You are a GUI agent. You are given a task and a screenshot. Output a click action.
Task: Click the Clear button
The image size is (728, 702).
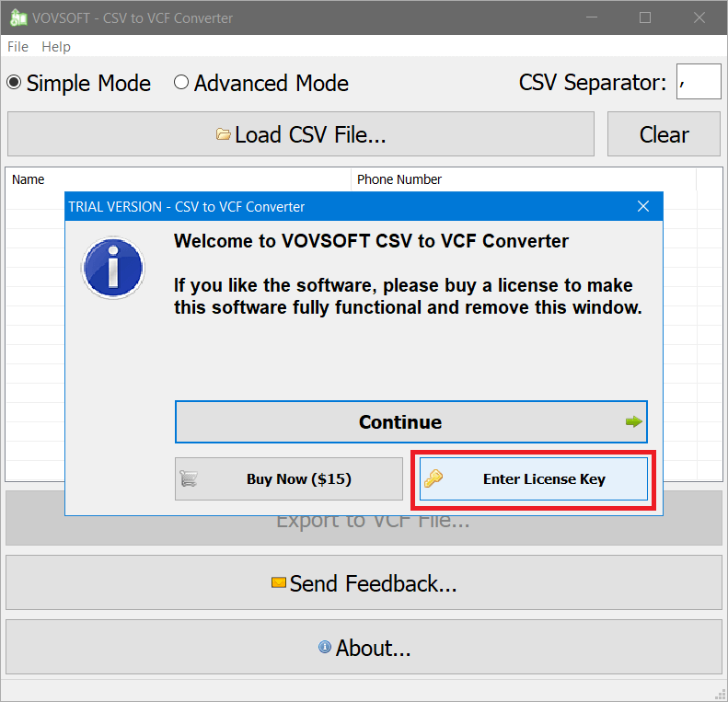(664, 134)
